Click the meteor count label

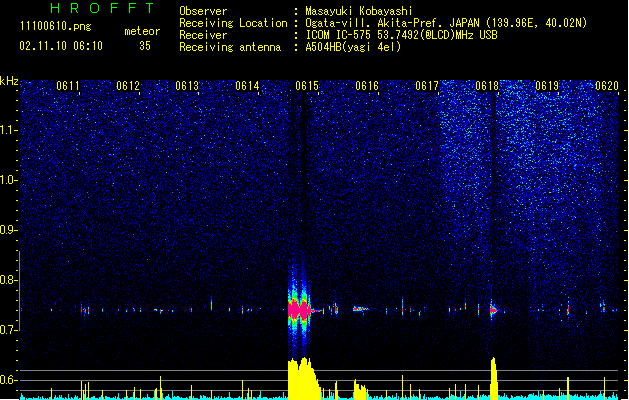click(x=142, y=31)
